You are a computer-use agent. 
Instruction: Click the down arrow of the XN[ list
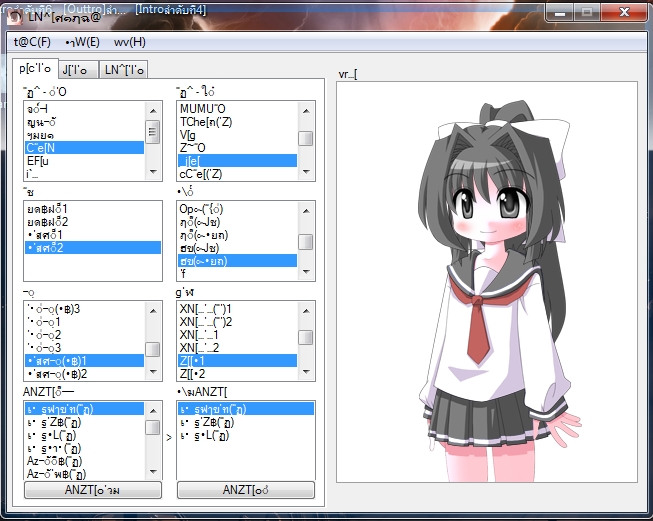click(x=306, y=371)
